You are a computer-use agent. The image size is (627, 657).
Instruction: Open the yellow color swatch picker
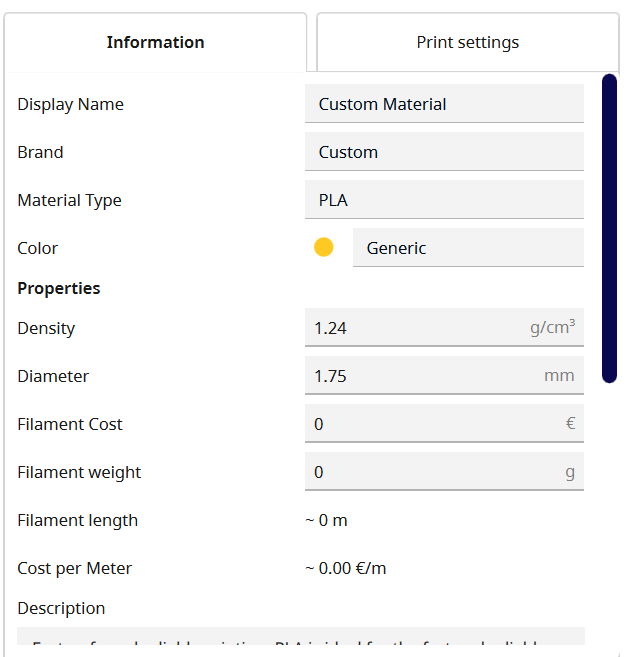coord(324,247)
